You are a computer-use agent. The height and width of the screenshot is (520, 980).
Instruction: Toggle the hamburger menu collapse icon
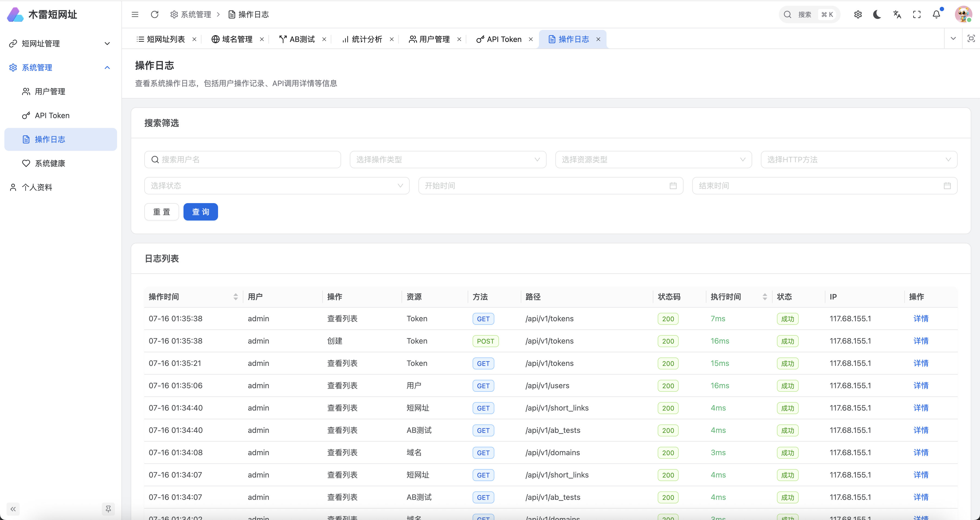coord(135,14)
